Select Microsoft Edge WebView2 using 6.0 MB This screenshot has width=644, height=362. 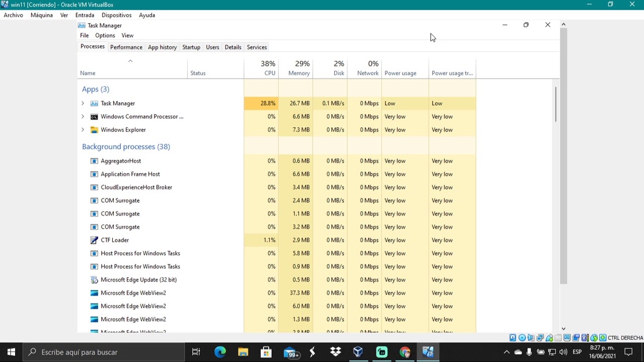[x=277, y=306]
